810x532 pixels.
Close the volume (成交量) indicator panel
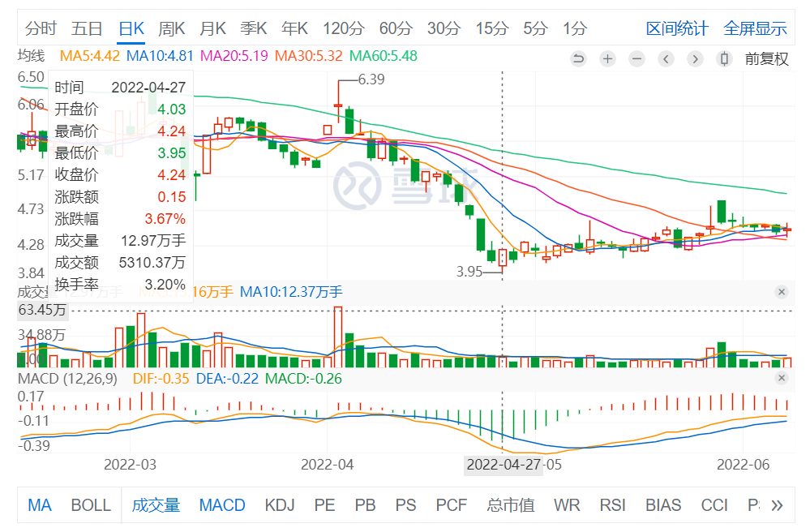[x=782, y=292]
